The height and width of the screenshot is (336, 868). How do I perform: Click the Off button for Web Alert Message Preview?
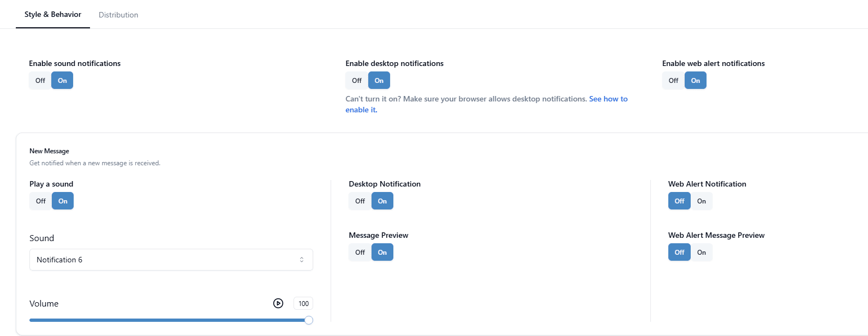[679, 253]
